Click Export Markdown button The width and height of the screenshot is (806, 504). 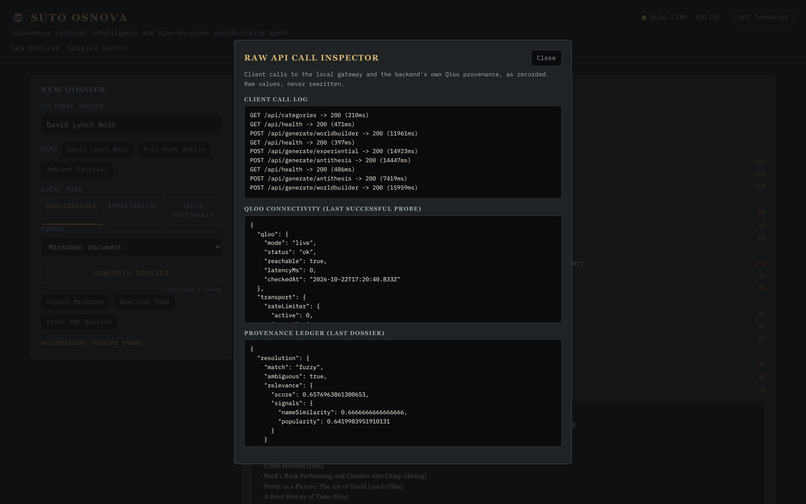75,302
